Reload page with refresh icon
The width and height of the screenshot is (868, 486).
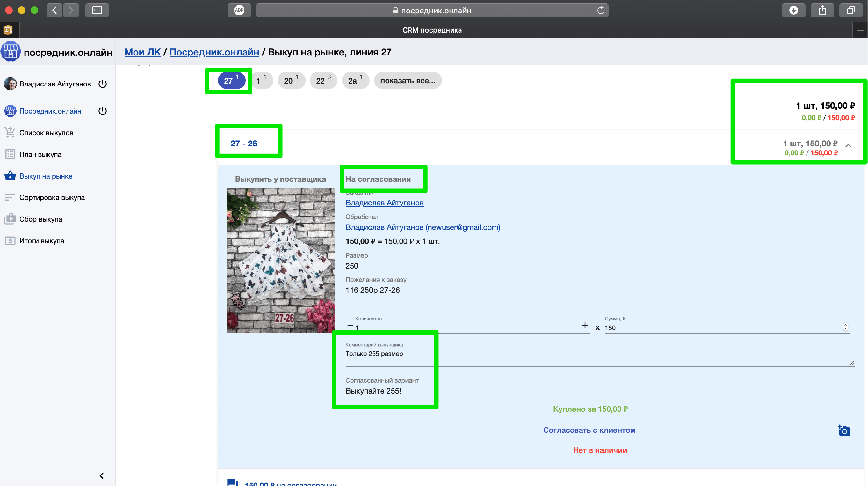tap(600, 10)
